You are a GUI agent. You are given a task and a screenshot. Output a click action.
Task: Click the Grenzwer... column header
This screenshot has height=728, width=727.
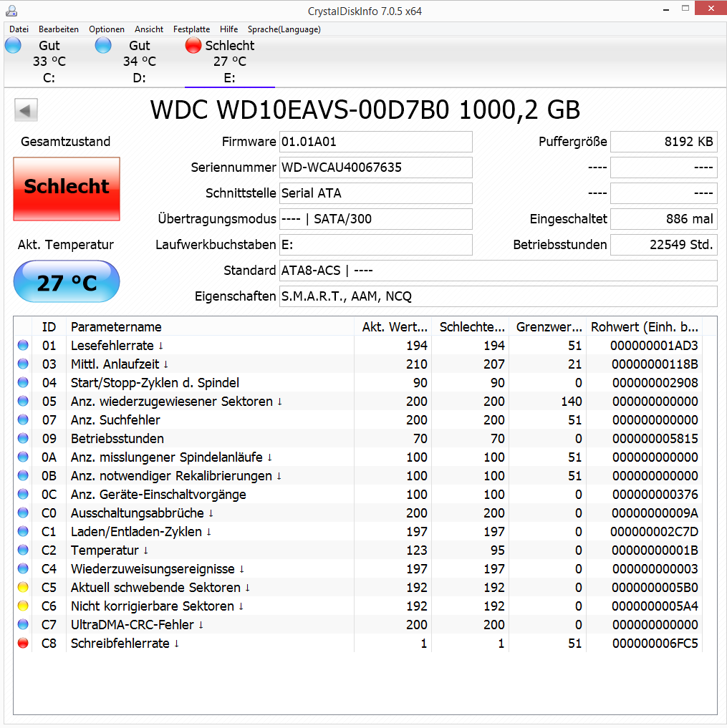(548, 327)
